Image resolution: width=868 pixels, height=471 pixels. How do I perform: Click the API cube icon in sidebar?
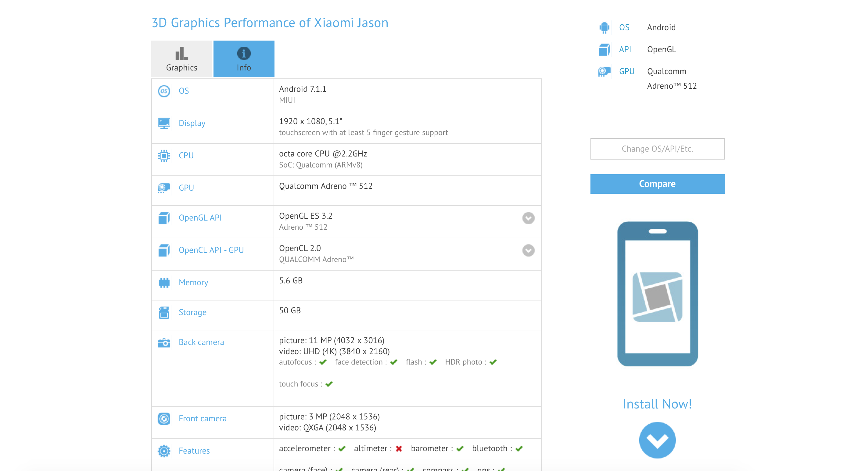604,49
